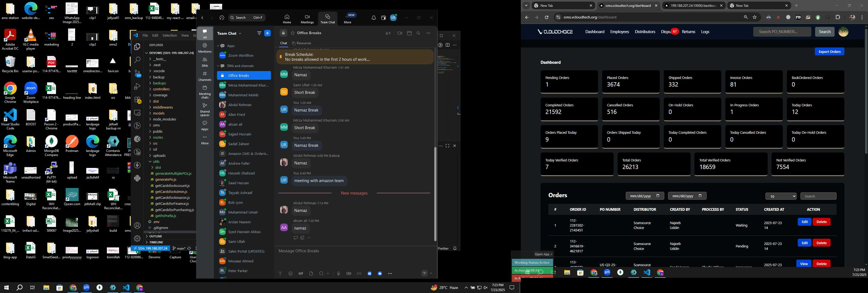Open rows-per-page dropdown showing 10

tap(781, 196)
